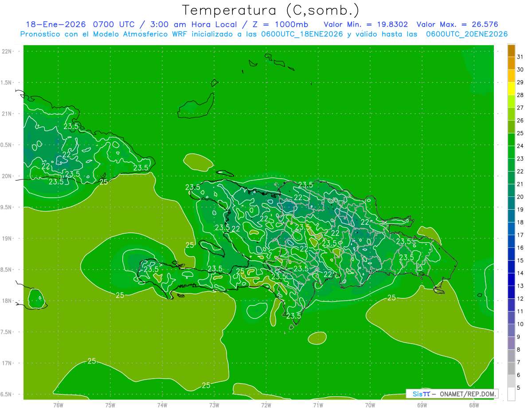Click the legend value "8"

tap(519, 349)
